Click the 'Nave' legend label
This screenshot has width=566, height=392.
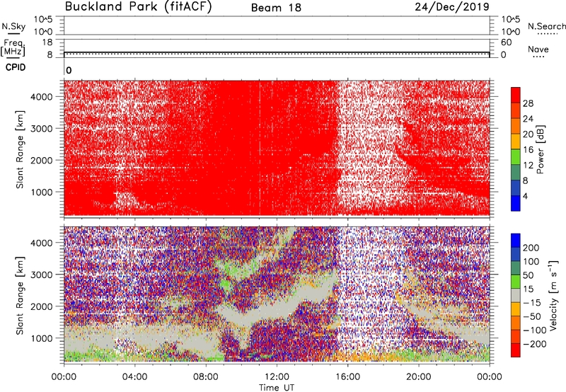(538, 49)
